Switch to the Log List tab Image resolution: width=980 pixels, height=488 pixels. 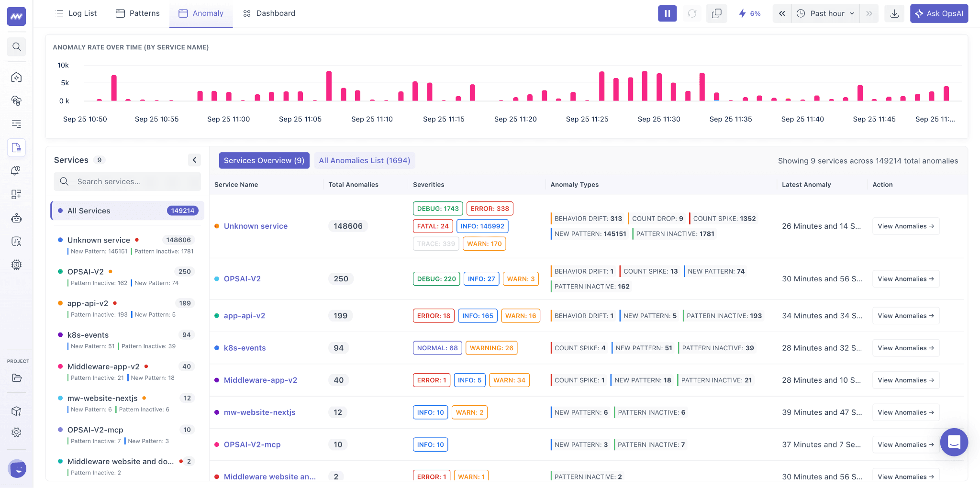click(x=76, y=13)
